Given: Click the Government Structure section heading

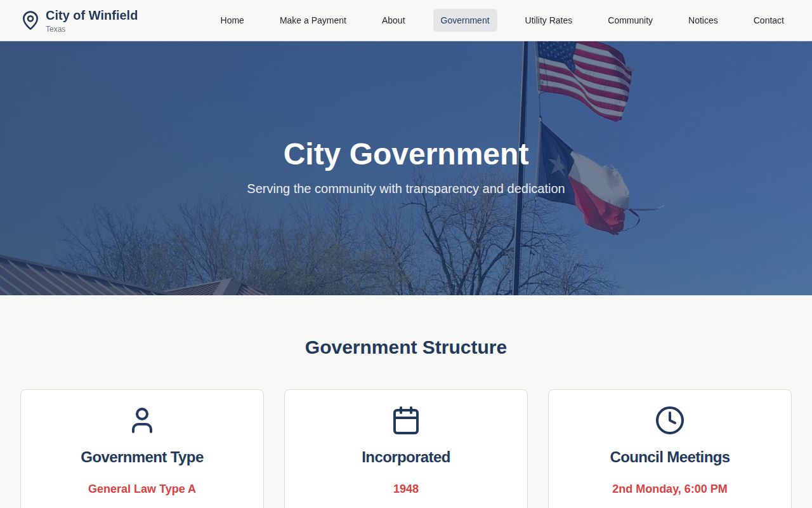Looking at the screenshot, I should click(x=406, y=347).
